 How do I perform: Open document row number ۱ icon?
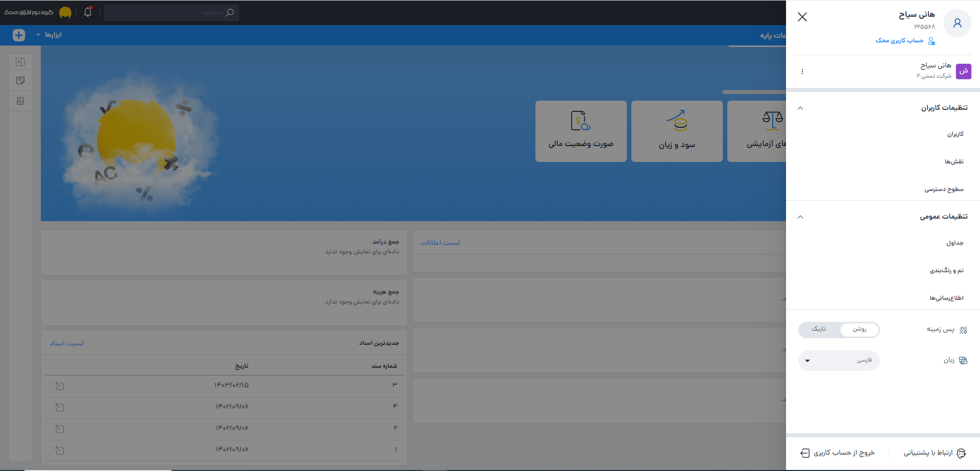(60, 451)
